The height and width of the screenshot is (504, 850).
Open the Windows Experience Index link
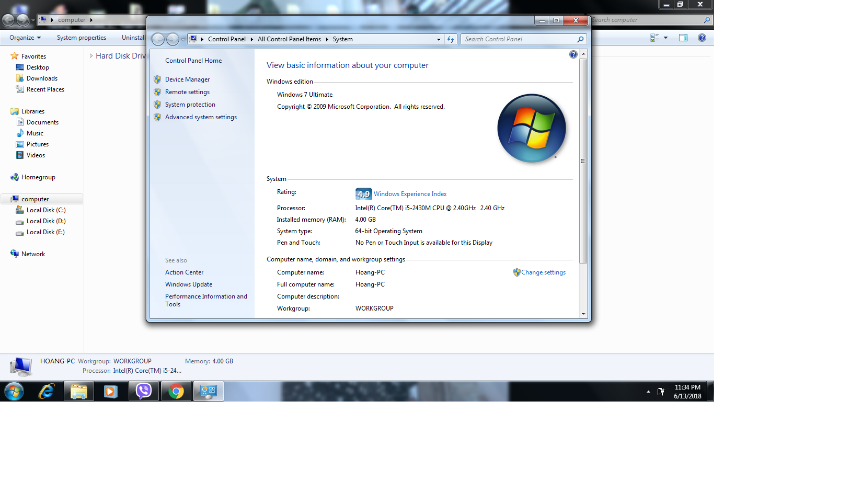[x=410, y=194]
